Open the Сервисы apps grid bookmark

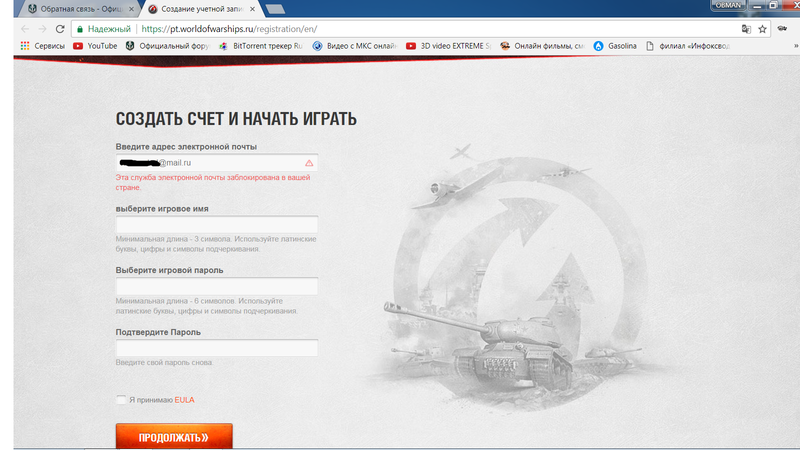(43, 46)
